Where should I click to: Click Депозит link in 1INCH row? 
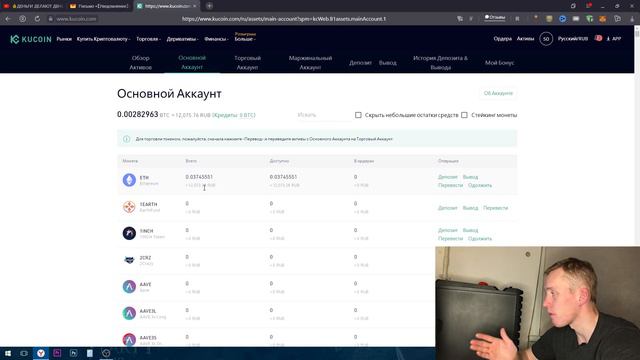coord(448,230)
